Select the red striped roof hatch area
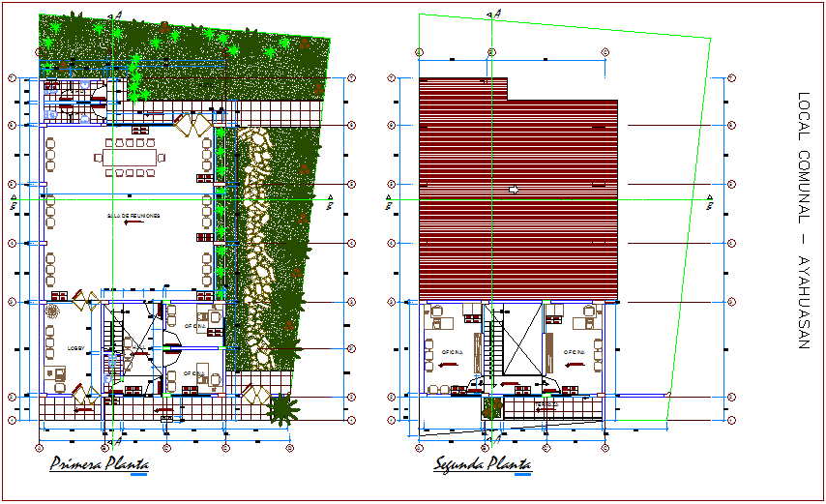826x504 pixels. coord(518,190)
